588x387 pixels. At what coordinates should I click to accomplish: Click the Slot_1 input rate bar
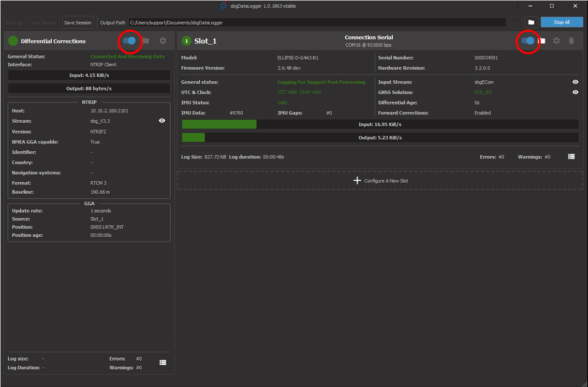[380, 124]
